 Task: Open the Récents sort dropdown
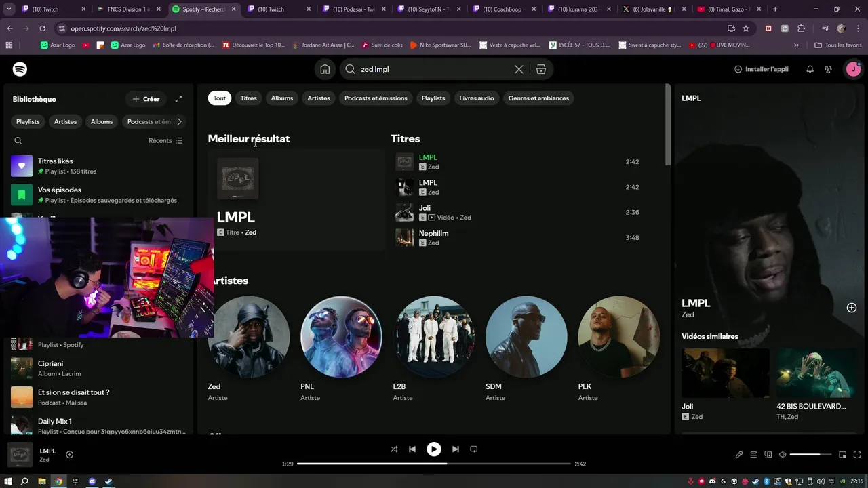pos(165,140)
